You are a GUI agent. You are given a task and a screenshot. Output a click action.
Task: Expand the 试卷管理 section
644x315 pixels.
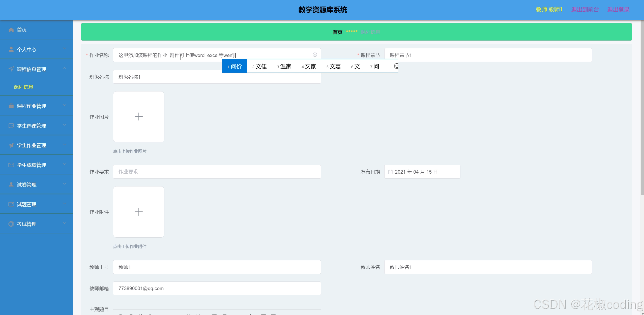(65, 184)
